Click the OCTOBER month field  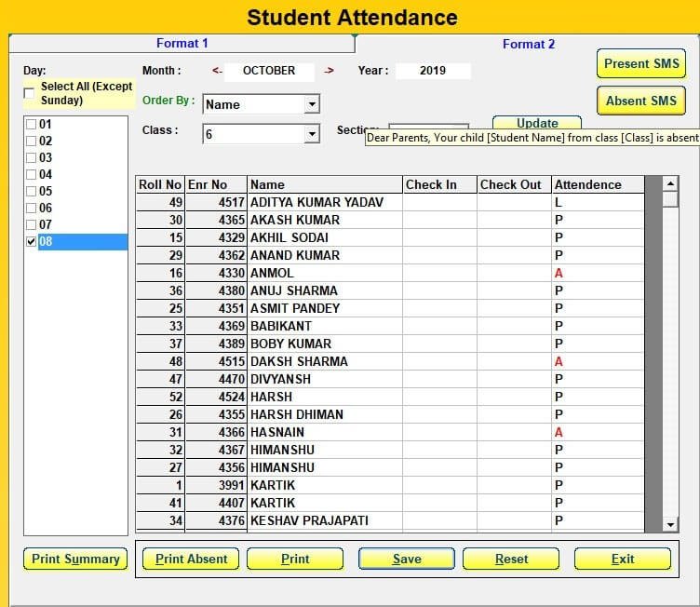(x=269, y=71)
